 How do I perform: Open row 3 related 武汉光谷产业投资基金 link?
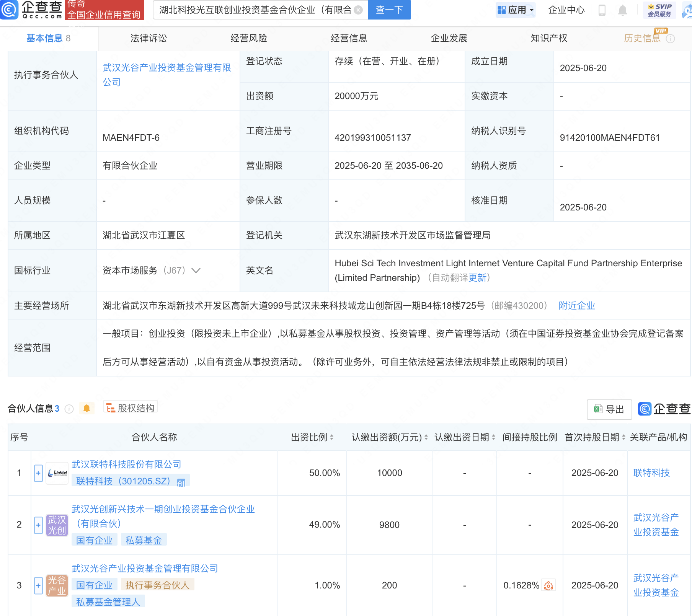click(x=656, y=585)
